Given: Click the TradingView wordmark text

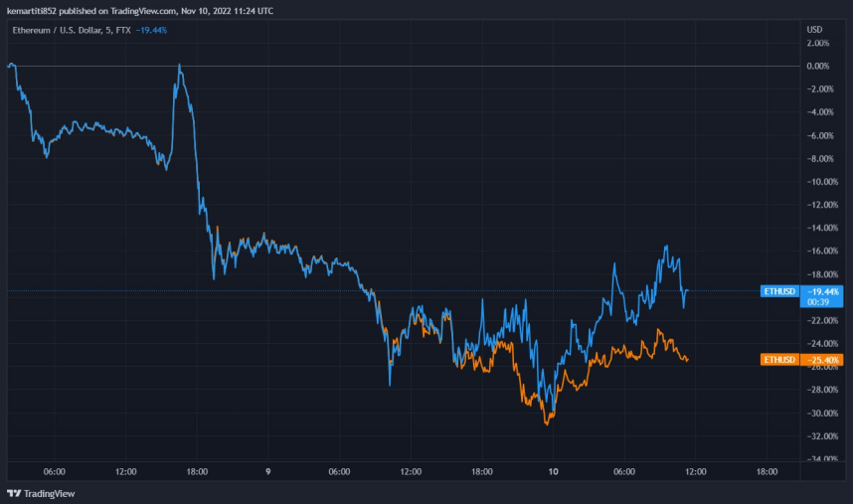Looking at the screenshot, I should [49, 494].
